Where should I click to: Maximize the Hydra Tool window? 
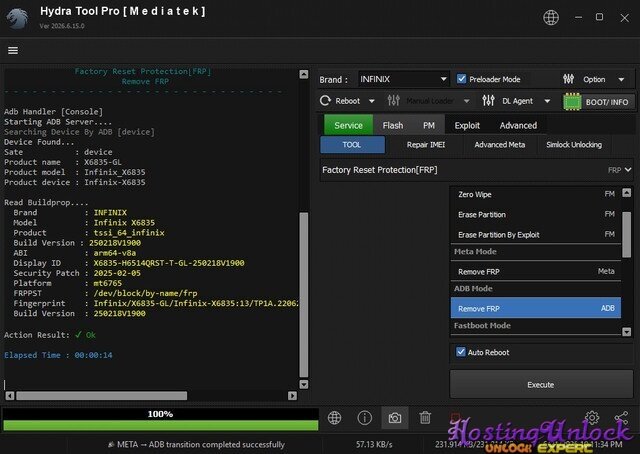[x=599, y=17]
